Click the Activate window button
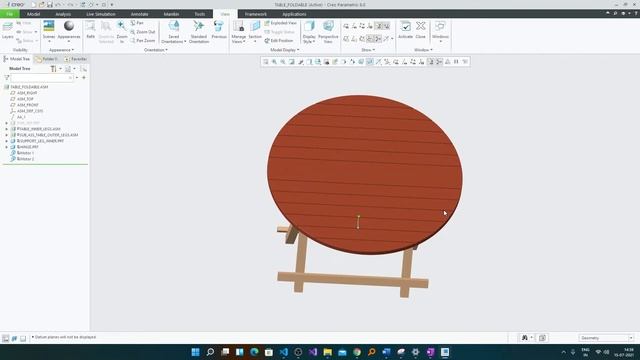This screenshot has height=360, width=640. pyautogui.click(x=405, y=31)
